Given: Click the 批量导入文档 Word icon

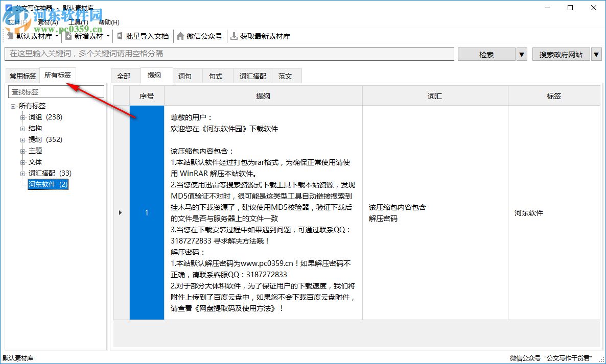Looking at the screenshot, I should click(x=120, y=36).
